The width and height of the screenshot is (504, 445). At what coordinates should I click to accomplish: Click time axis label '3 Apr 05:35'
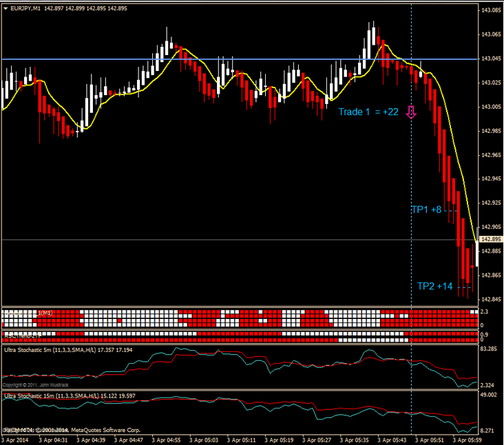coord(354,440)
